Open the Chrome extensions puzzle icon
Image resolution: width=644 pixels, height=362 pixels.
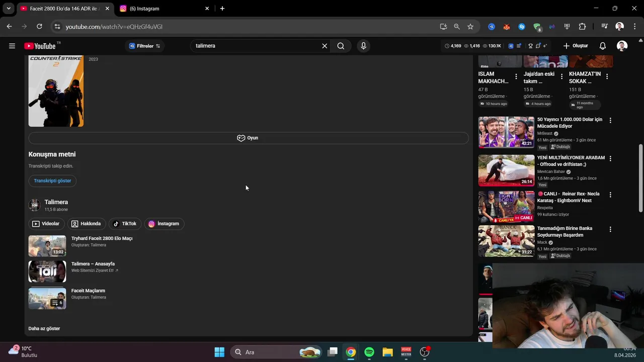(x=582, y=27)
